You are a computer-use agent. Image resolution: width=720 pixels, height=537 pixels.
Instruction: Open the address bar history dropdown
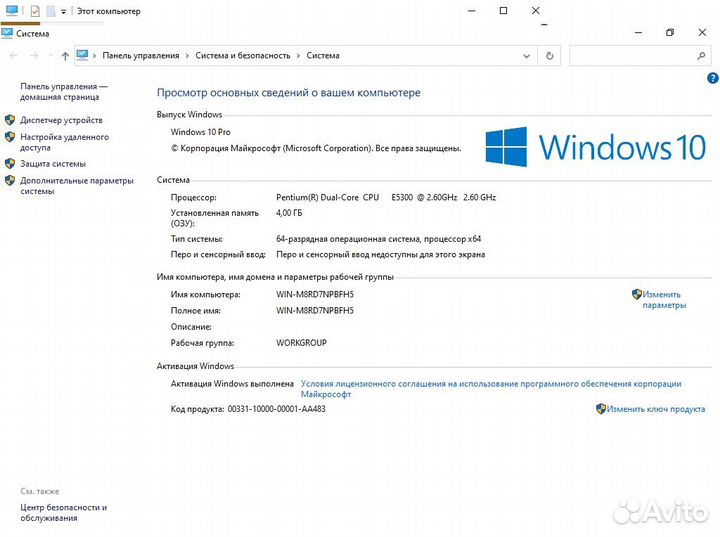(x=529, y=56)
